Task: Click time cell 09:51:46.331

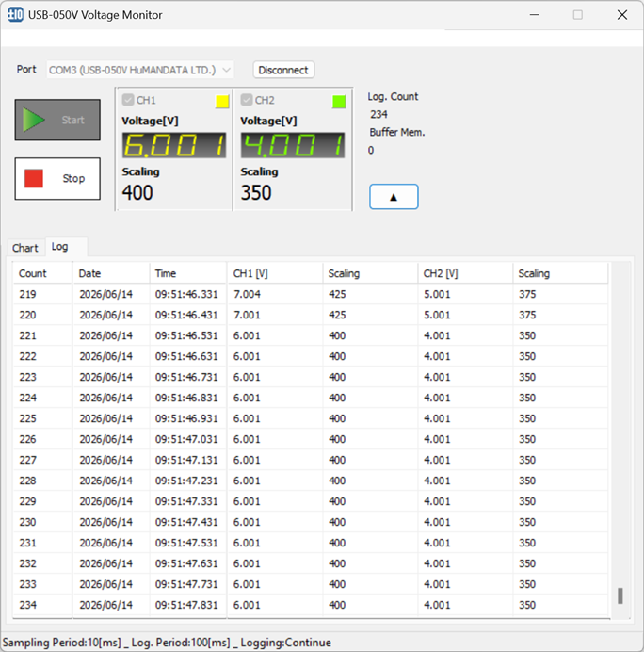Action: point(186,294)
